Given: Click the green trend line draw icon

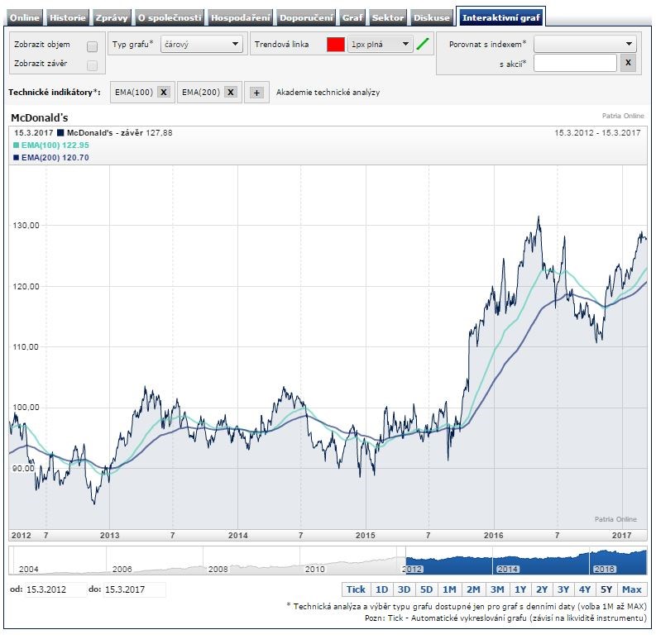Looking at the screenshot, I should pyautogui.click(x=424, y=45).
